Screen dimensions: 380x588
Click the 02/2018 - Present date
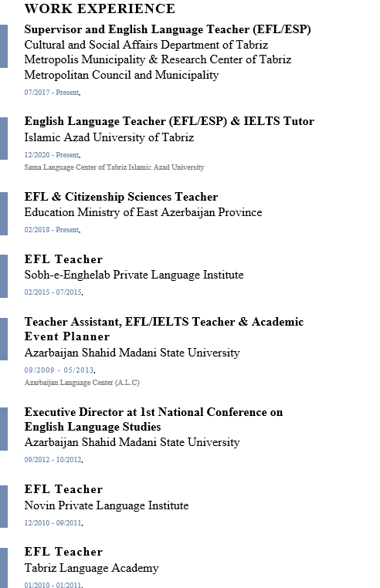(53, 229)
